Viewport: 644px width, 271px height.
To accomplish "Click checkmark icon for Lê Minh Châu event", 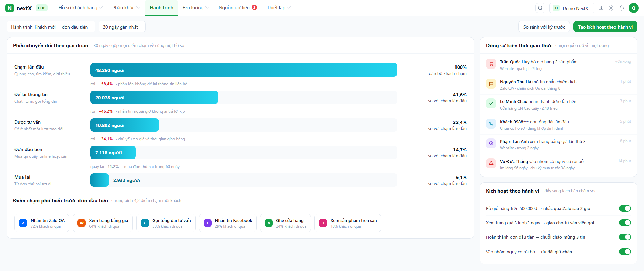I will coord(491,103).
